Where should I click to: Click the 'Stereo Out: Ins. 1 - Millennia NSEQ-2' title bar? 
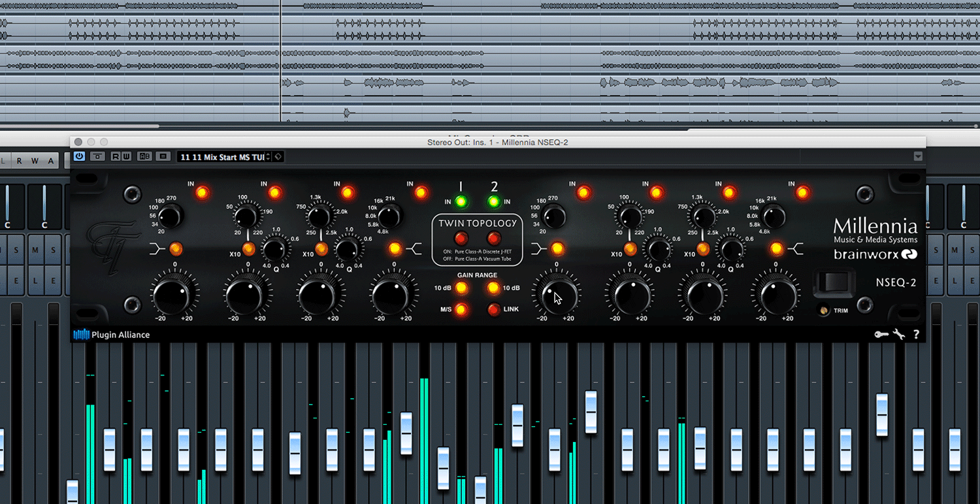point(497,142)
